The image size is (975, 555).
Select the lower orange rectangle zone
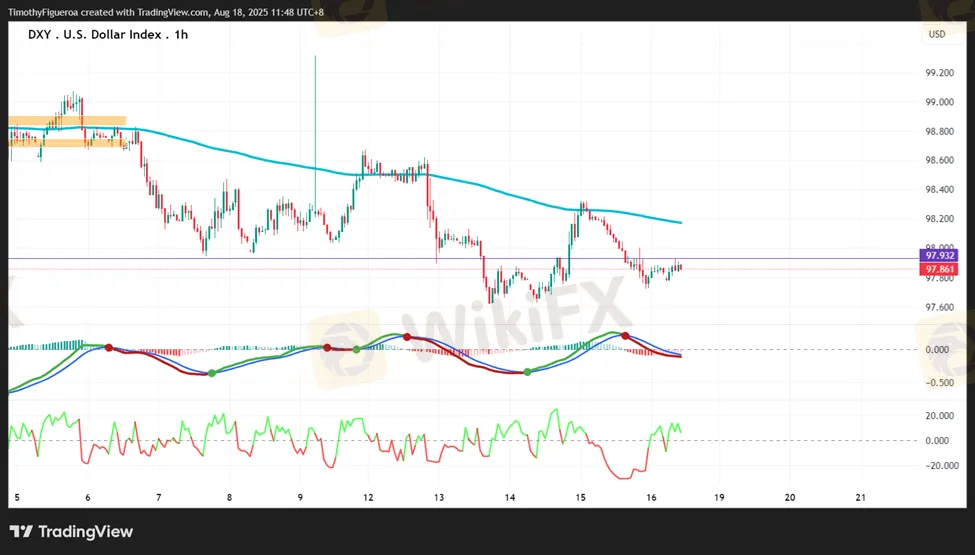coord(67,142)
